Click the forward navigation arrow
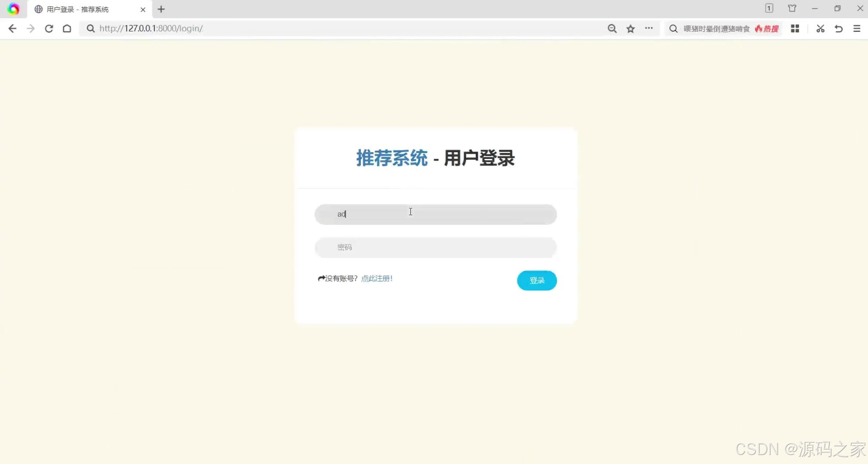The width and height of the screenshot is (868, 464). tap(31, 28)
